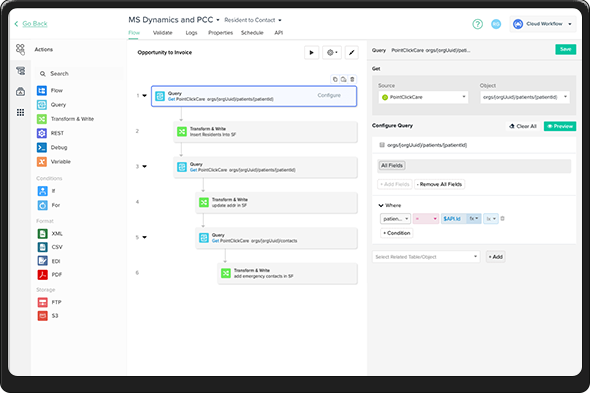Open the fx function dropdown
This screenshot has width=590, height=393.
(474, 218)
